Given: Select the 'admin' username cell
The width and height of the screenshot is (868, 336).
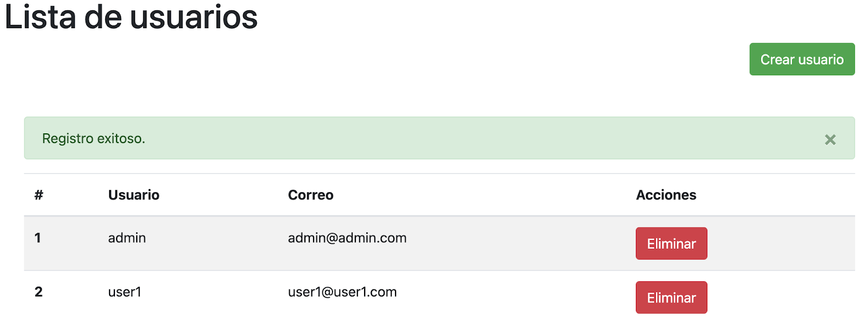Looking at the screenshot, I should click(x=127, y=238).
